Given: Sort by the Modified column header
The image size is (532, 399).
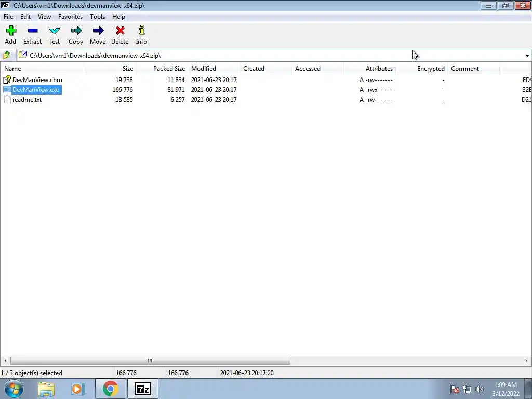Looking at the screenshot, I should 214,68.
